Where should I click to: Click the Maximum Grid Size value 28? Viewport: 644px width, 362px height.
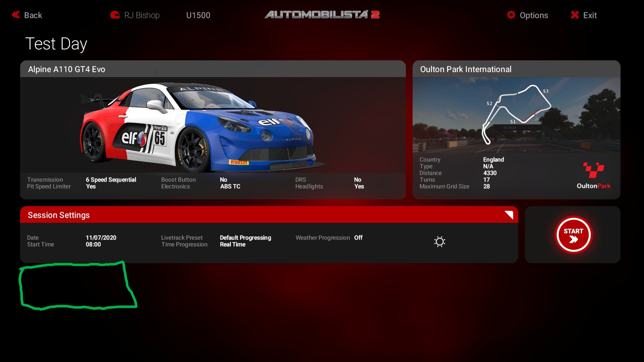(x=486, y=186)
